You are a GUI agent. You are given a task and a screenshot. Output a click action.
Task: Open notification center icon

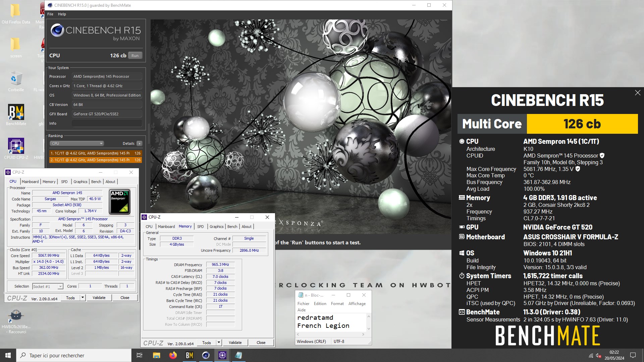tap(633, 355)
